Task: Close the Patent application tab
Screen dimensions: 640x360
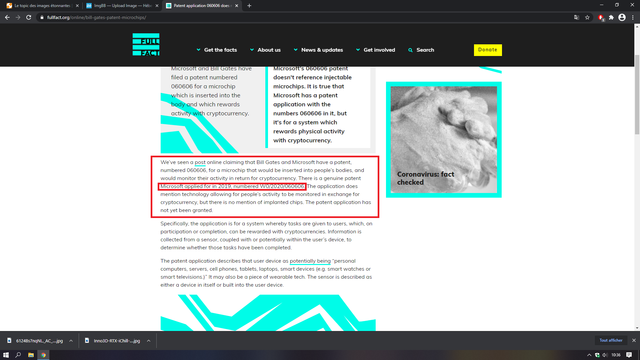Action: coord(236,6)
